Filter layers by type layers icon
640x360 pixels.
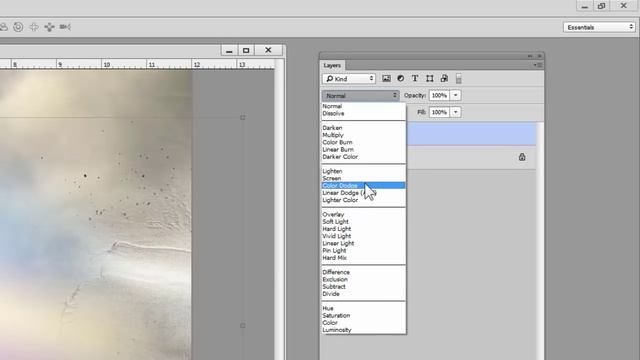click(415, 78)
